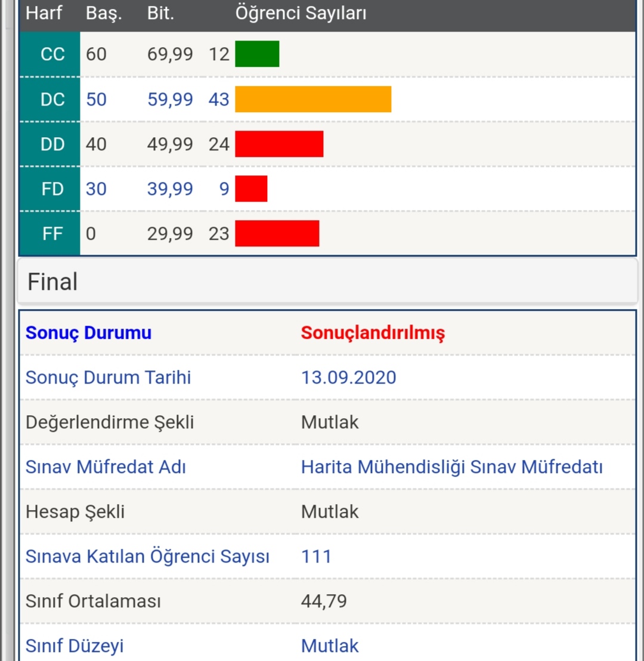Image resolution: width=644 pixels, height=661 pixels.
Task: Click the DD grade label cell
Action: coord(49,144)
